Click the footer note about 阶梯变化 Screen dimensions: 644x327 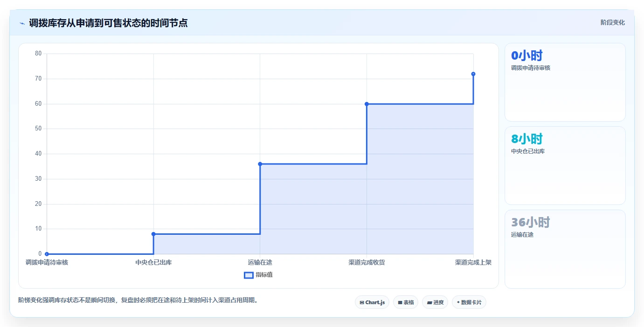coord(138,300)
